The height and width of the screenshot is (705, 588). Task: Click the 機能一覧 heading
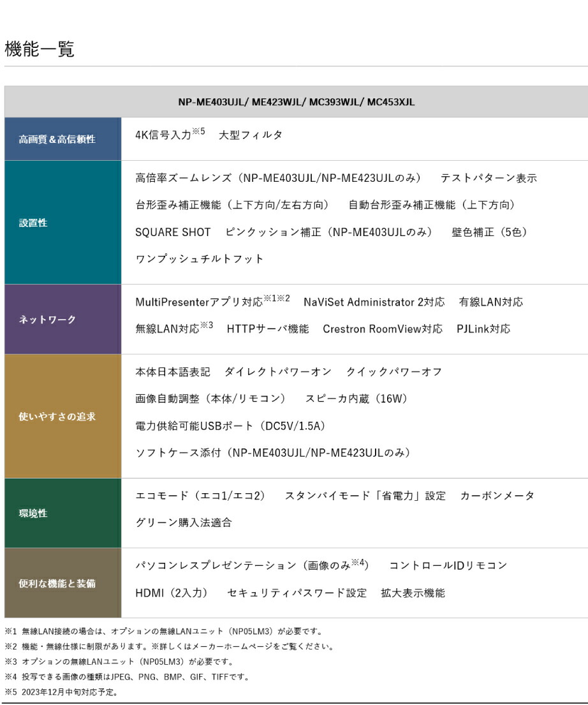pyautogui.click(x=40, y=48)
